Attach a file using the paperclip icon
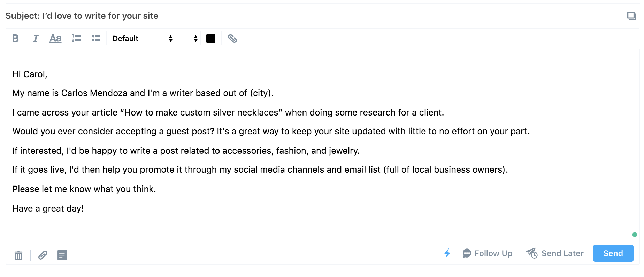 43,255
